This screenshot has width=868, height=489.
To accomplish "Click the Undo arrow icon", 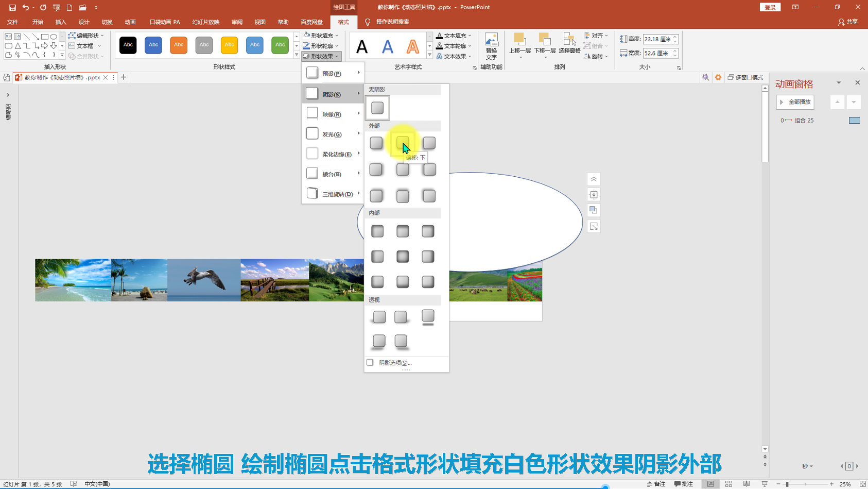I will pos(25,8).
